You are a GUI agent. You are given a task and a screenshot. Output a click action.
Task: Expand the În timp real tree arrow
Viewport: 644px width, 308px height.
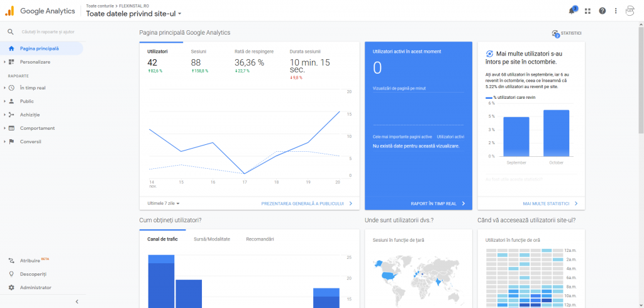[5, 88]
